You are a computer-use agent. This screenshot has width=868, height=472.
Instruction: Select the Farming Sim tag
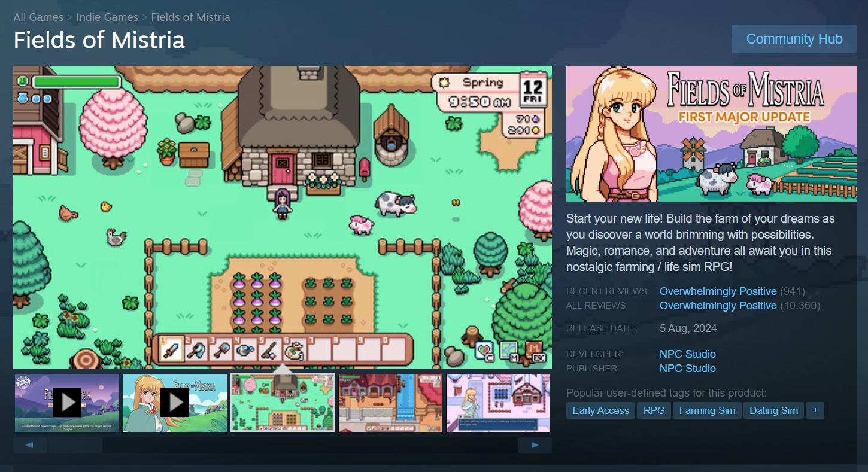(x=707, y=410)
